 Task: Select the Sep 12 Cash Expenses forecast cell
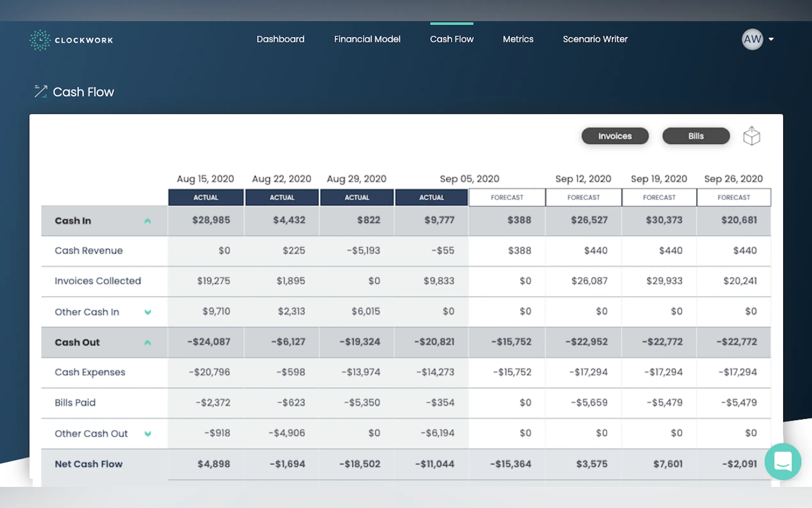[x=588, y=372]
